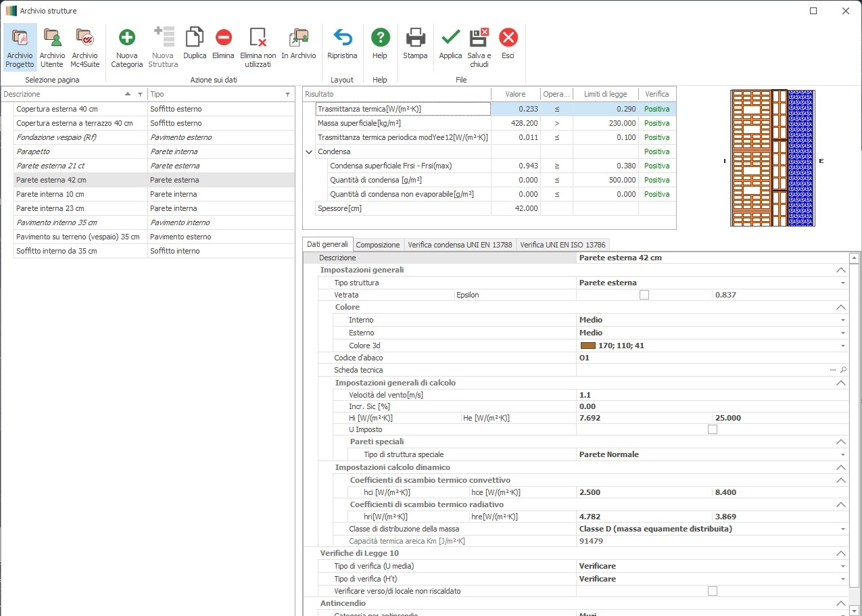Click the Nuova Categoria icon
The width and height of the screenshot is (862, 616).
tap(126, 38)
